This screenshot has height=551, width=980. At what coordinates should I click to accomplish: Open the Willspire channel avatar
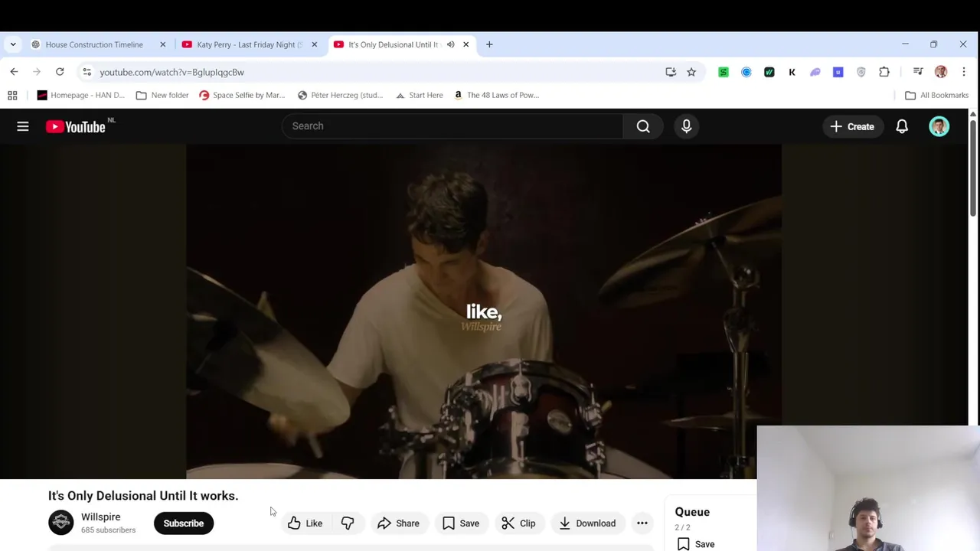point(60,523)
